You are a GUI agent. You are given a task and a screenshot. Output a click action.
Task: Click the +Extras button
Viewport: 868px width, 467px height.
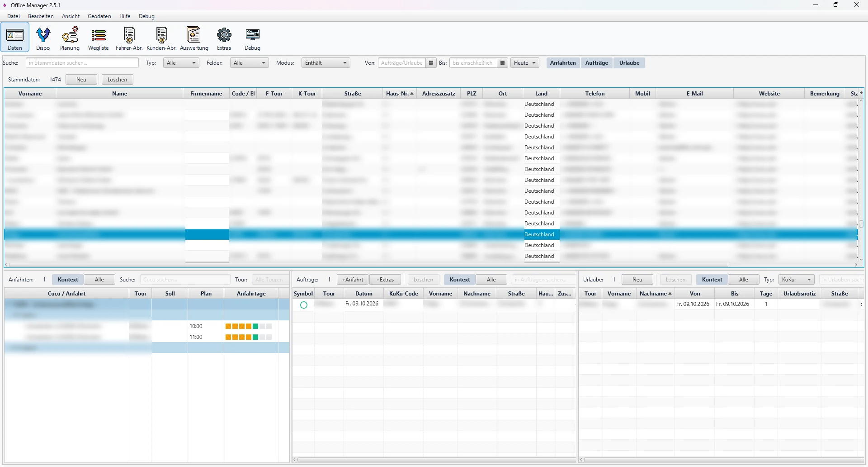pyautogui.click(x=385, y=280)
